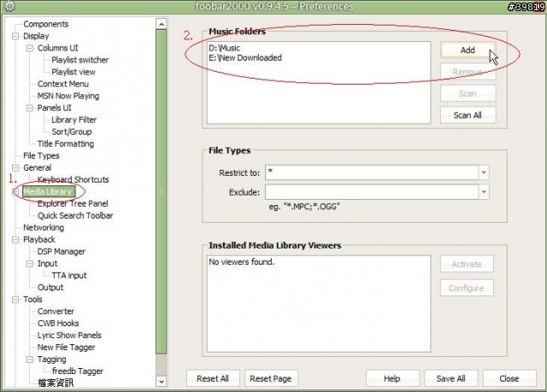Select Components in the tree
547x392 pixels.
point(45,24)
